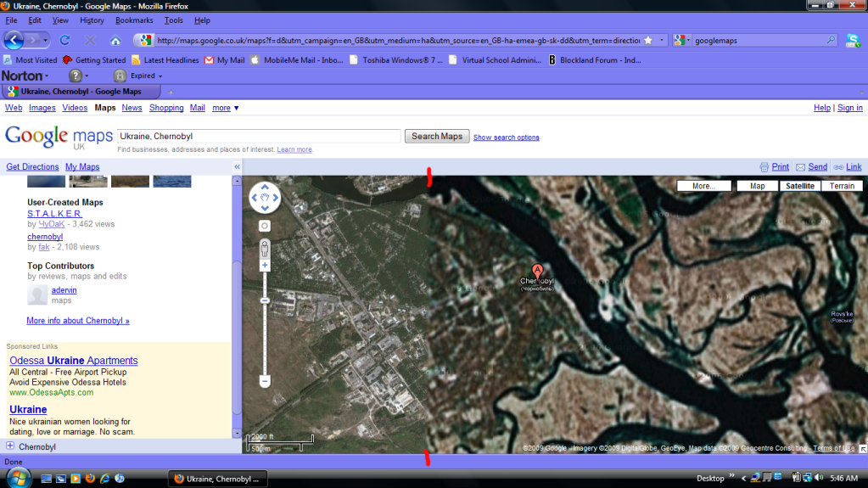Collapse the left panel with double-arrow icon

[x=238, y=167]
